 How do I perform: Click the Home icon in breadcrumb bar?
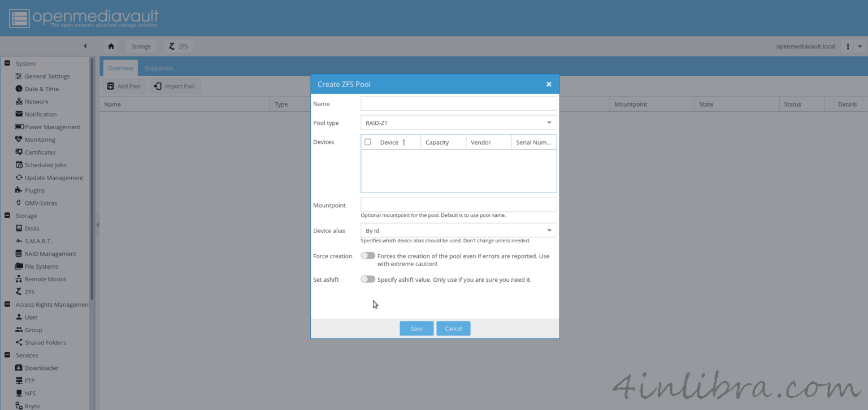(111, 46)
